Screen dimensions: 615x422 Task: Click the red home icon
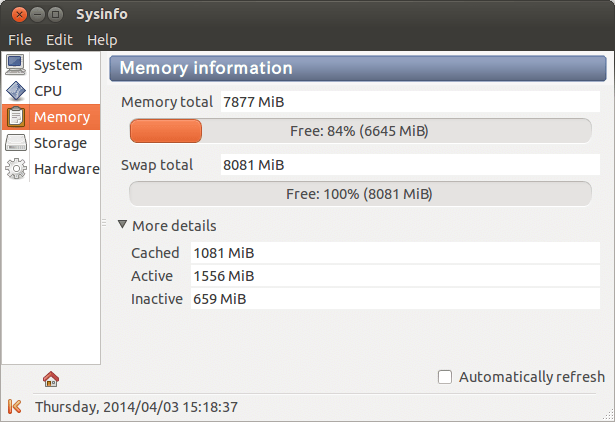[x=51, y=378]
